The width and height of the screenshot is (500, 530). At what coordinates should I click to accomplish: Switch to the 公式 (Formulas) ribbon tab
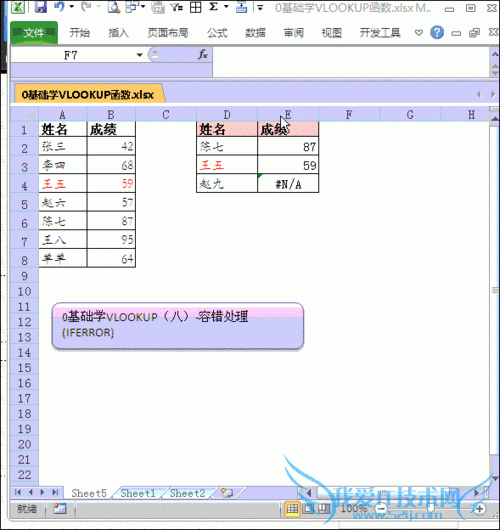pos(217,33)
